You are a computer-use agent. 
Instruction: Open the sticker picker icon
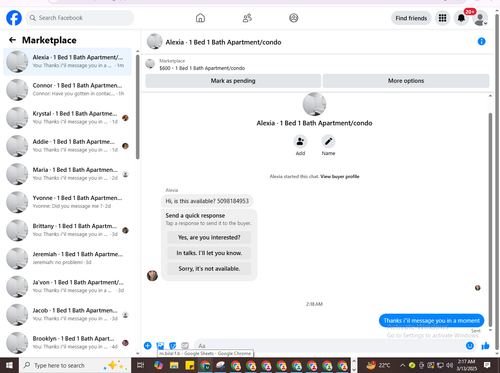173,346
